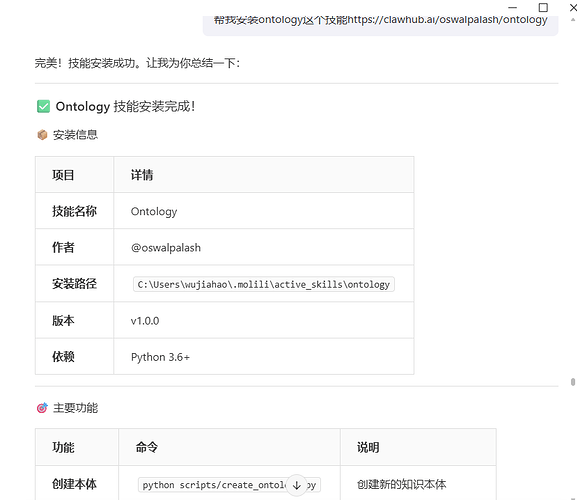Click the green checkmark emoji icon
Image resolution: width=577 pixels, height=500 pixels.
pos(43,106)
